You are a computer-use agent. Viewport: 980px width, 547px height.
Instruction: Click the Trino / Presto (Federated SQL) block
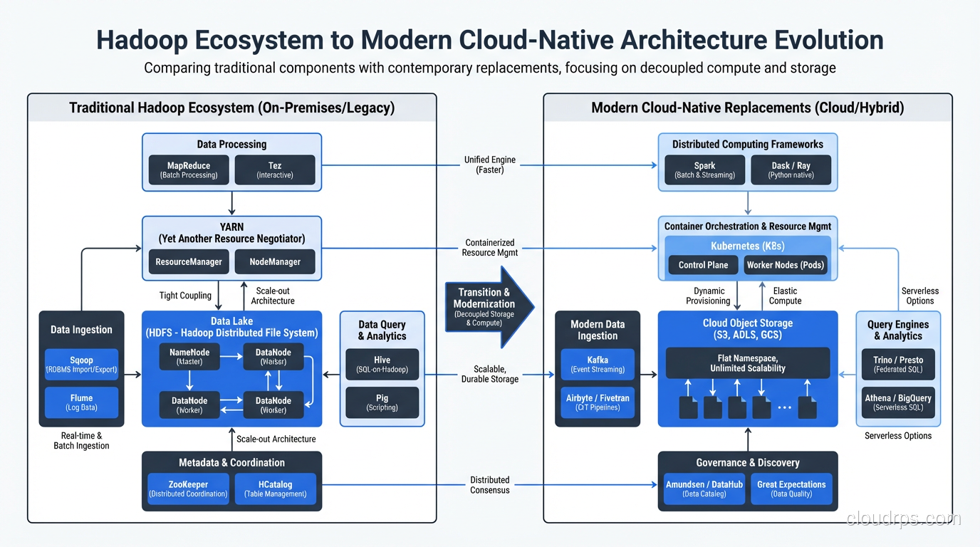click(x=898, y=365)
